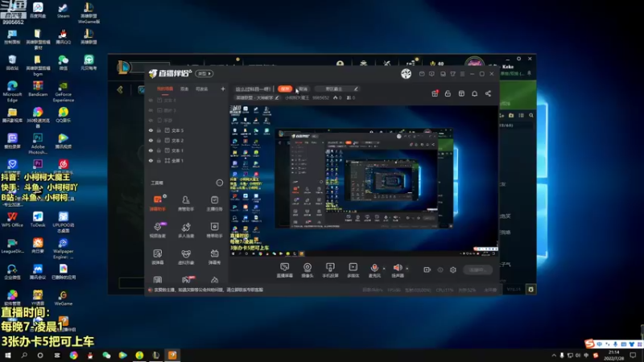Open the Windows Start button
This screenshot has width=644, height=362.
click(8, 355)
